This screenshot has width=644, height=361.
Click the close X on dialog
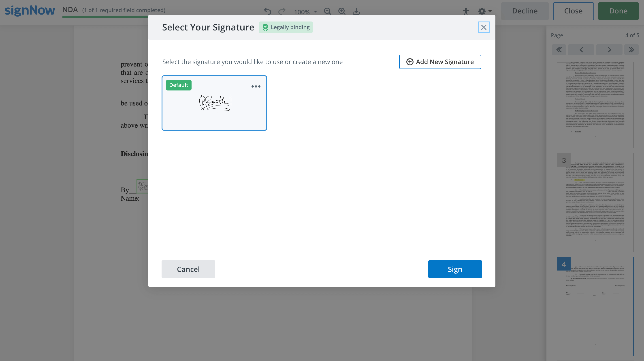(x=484, y=27)
